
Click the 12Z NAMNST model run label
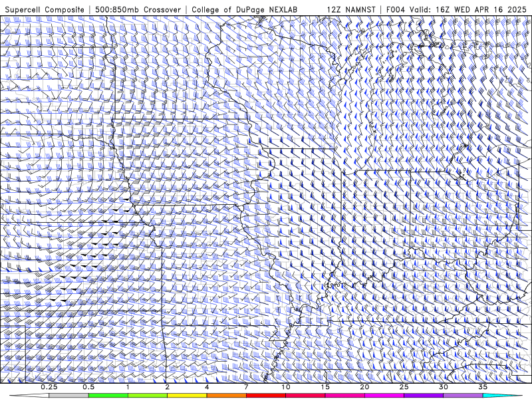(351, 9)
